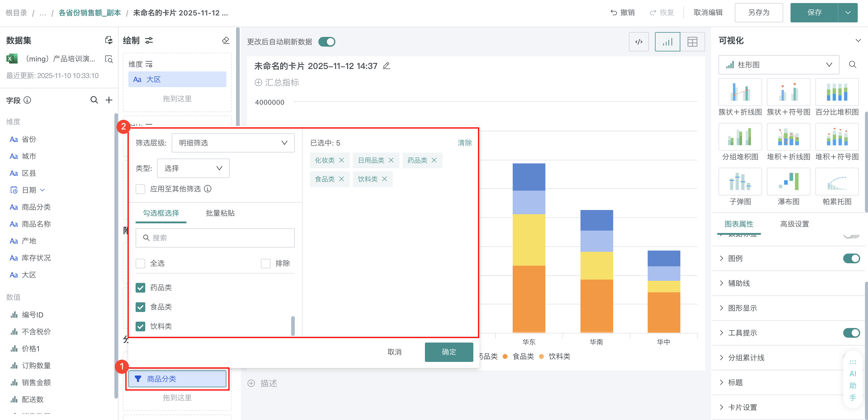This screenshot has height=420, width=868.
Task: Open the 筛选层级 dropdown
Action: (233, 143)
